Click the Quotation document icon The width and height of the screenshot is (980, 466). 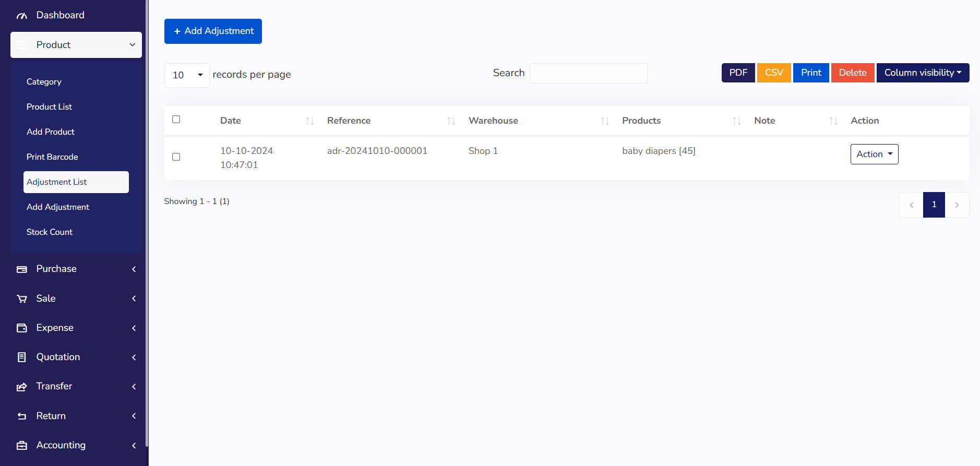coord(21,357)
